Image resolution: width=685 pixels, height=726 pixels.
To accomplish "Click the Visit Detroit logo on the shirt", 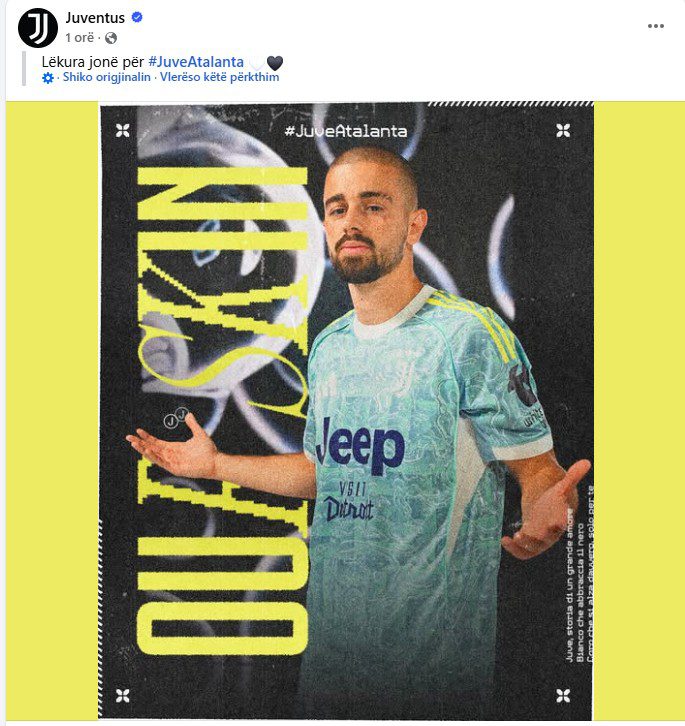I will tap(350, 502).
